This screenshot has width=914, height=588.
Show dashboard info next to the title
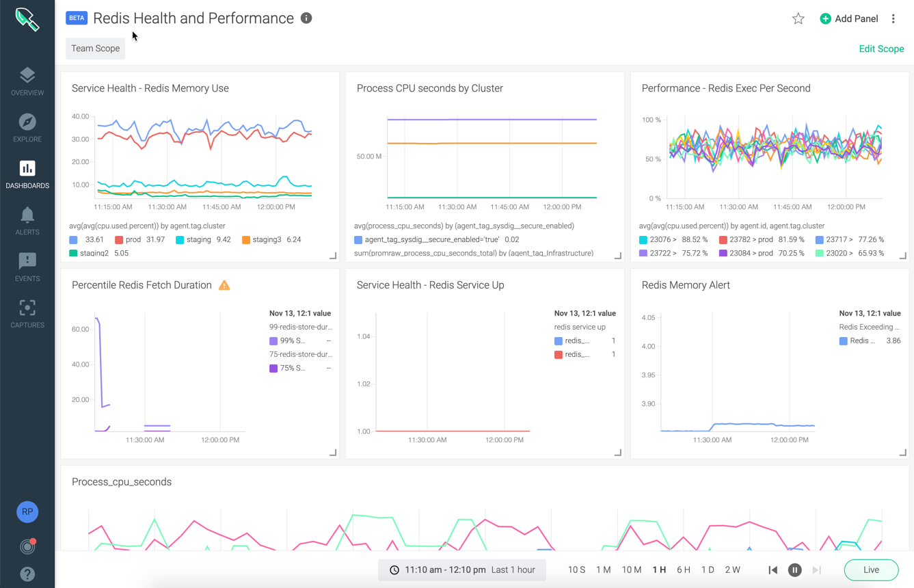306,18
